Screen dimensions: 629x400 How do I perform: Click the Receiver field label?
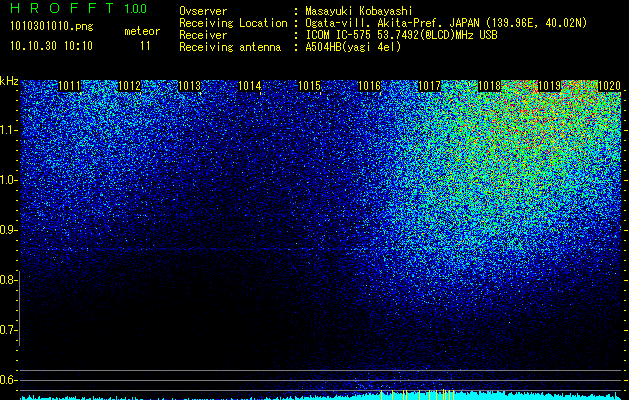click(203, 35)
